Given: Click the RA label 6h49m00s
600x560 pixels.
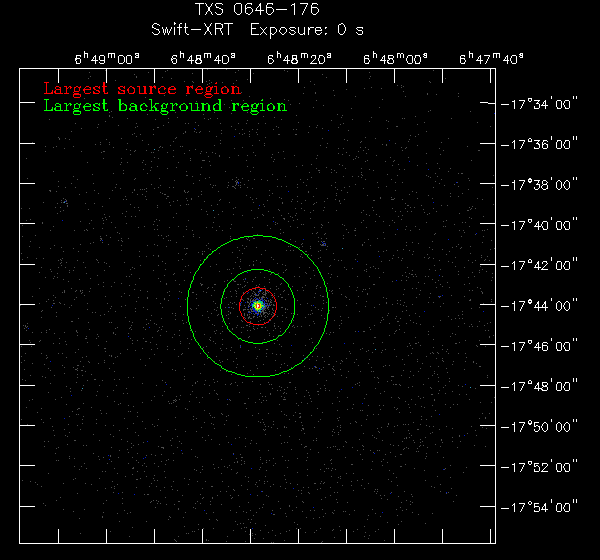Looking at the screenshot, I should coord(107,59).
